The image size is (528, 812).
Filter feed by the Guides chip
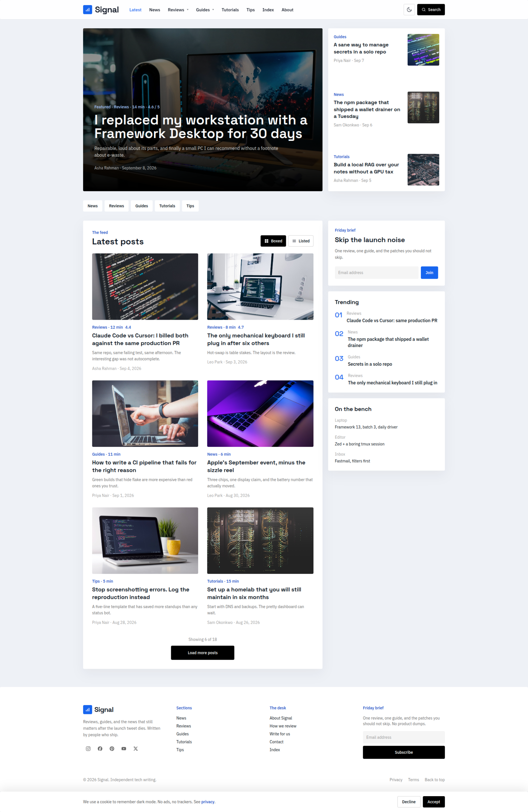tap(141, 206)
